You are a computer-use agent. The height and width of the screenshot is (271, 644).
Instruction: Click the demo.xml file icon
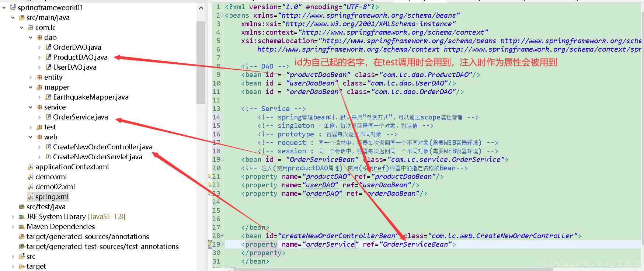tap(31, 177)
